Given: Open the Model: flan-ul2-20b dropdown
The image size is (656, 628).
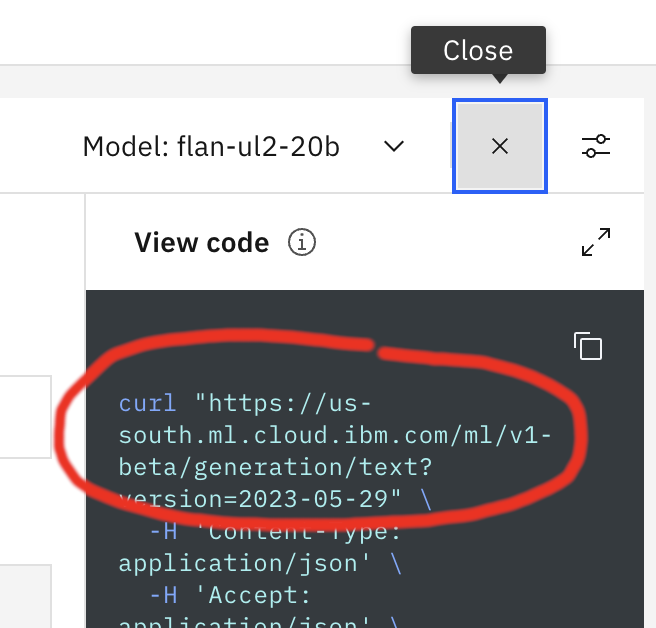Looking at the screenshot, I should pyautogui.click(x=244, y=146).
